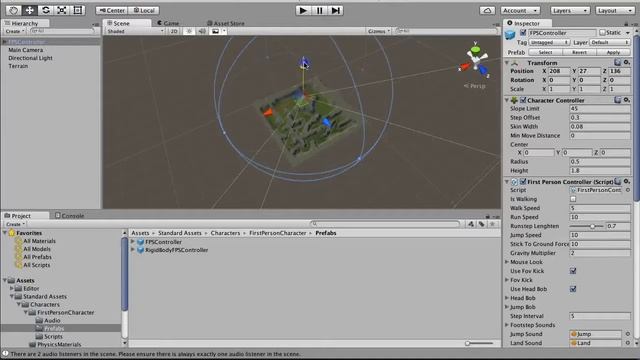Click the Play button
Viewport: 640px width, 360px height.
click(x=303, y=10)
